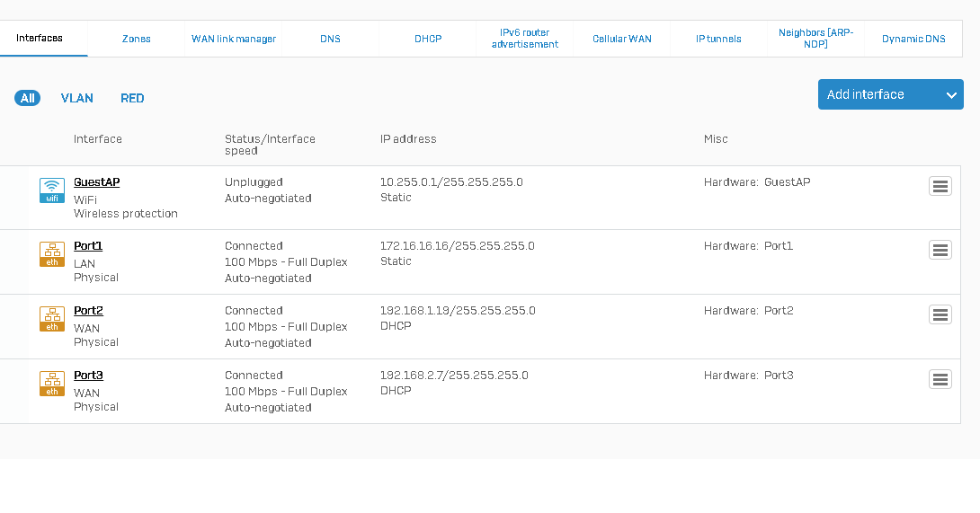Open the IP tunnels tab
Screen dimensions: 980x513
(x=718, y=39)
